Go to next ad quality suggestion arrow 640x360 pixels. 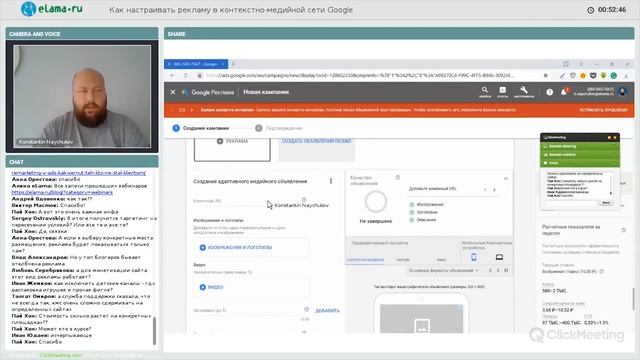tap(494, 190)
